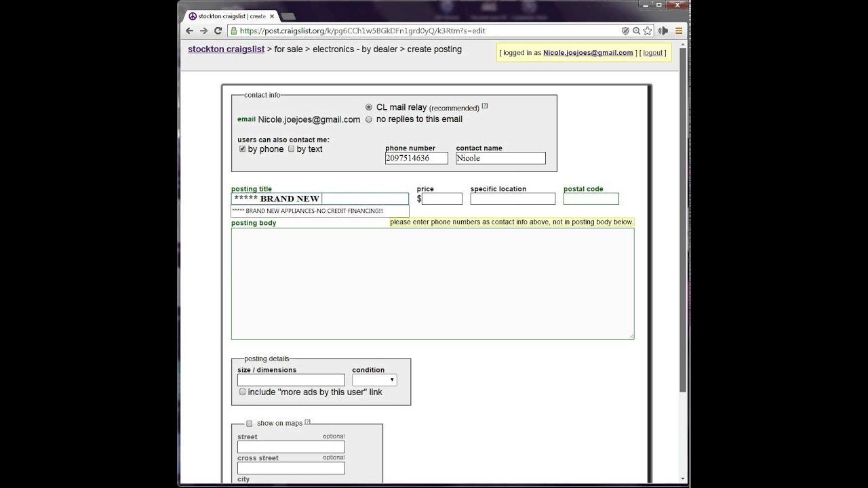Enable include more ads by this user link

tap(242, 392)
